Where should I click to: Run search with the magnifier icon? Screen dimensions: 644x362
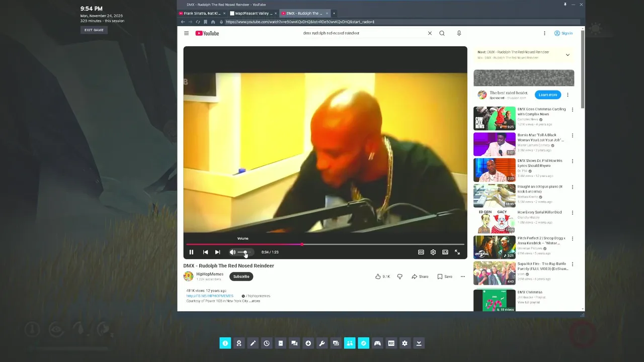442,33
